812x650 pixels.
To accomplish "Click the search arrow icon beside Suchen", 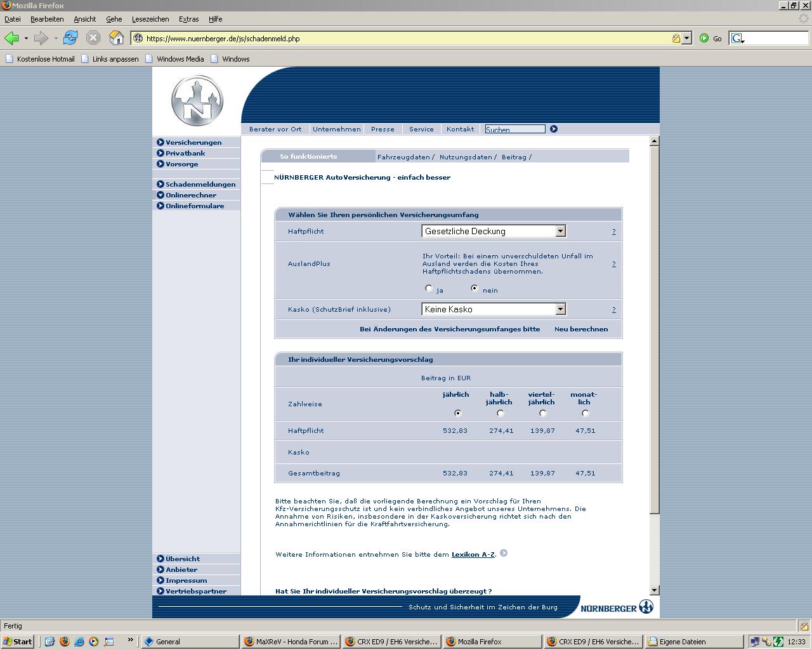I will pos(553,129).
